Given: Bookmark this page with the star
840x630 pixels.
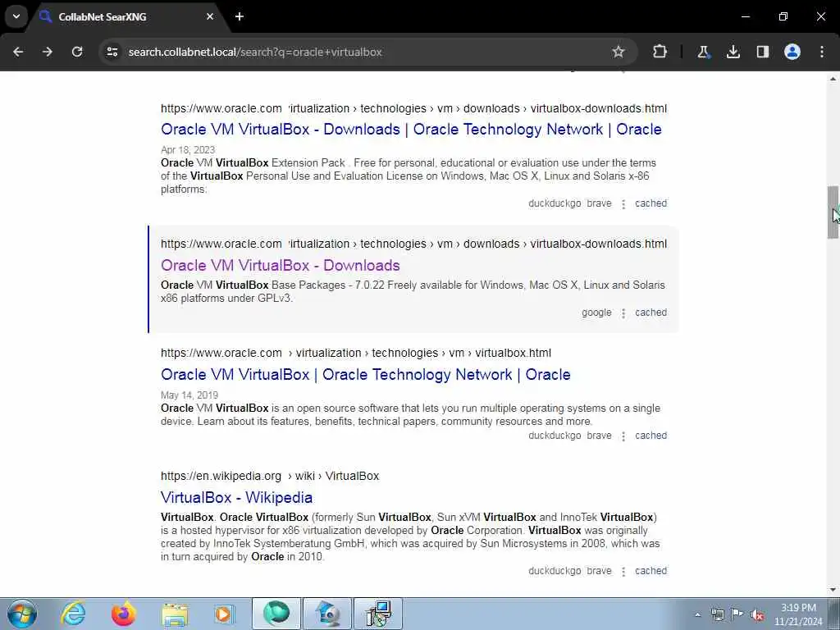Looking at the screenshot, I should click(x=619, y=52).
